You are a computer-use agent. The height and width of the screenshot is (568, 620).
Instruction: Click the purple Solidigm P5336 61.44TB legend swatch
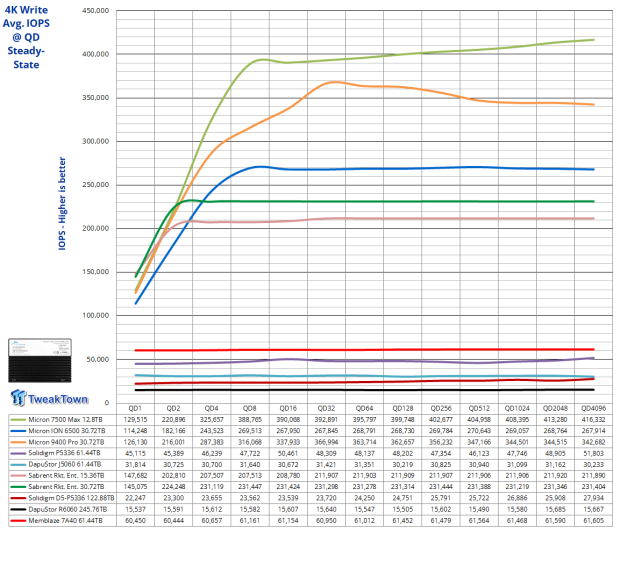pyautogui.click(x=18, y=453)
